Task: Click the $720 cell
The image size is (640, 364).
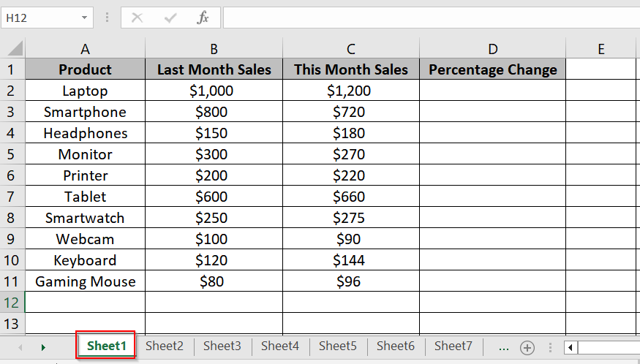Action: [351, 112]
